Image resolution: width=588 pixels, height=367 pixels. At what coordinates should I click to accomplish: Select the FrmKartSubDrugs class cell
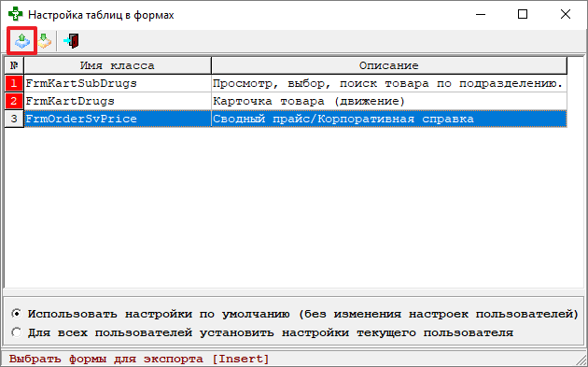coord(118,83)
